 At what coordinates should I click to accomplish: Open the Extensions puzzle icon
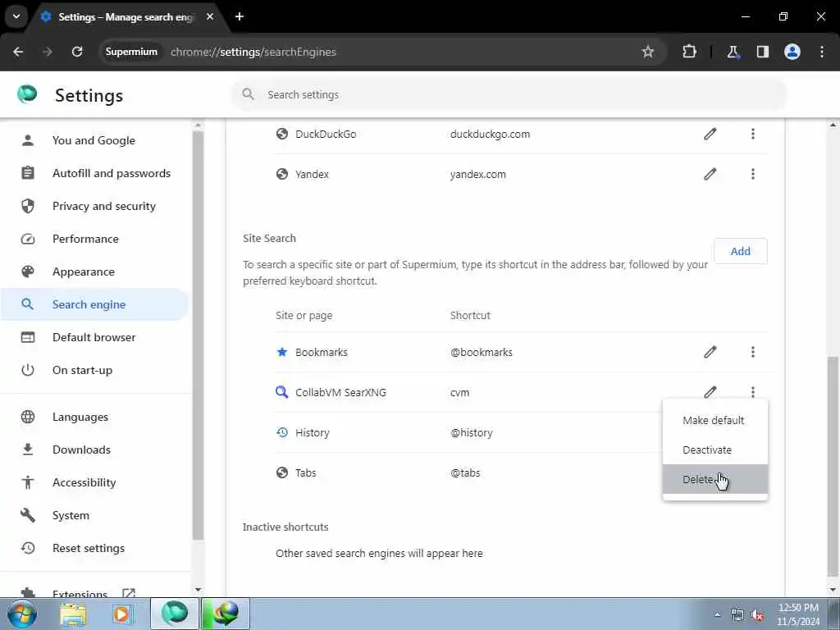(x=689, y=52)
